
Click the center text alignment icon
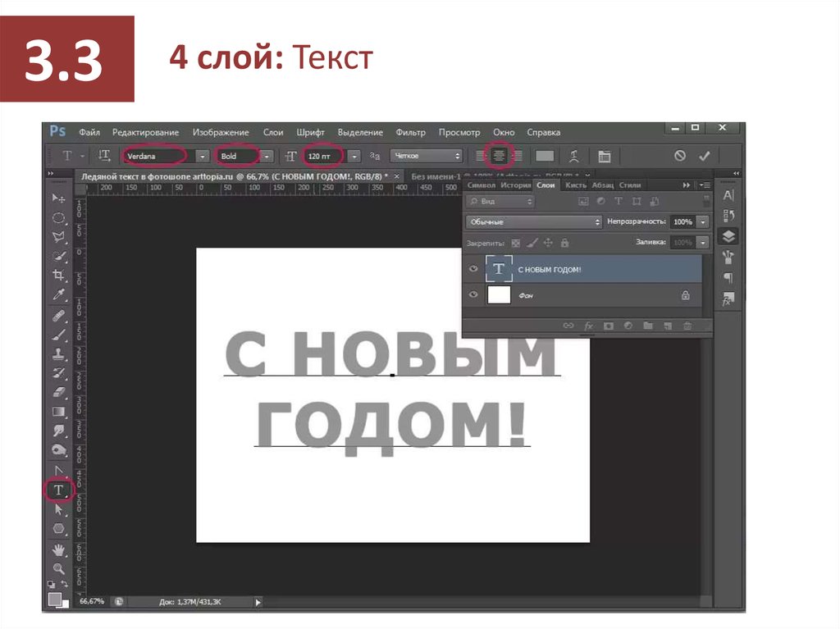pyautogui.click(x=498, y=156)
